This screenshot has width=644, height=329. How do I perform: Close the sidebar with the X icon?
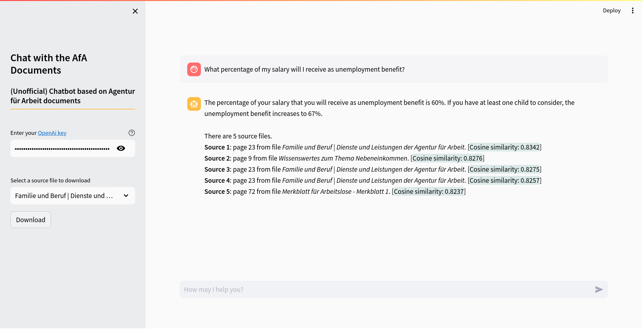click(135, 11)
